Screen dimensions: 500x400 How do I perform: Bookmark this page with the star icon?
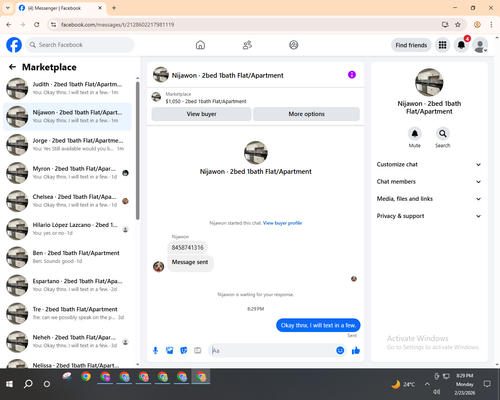coord(458,25)
